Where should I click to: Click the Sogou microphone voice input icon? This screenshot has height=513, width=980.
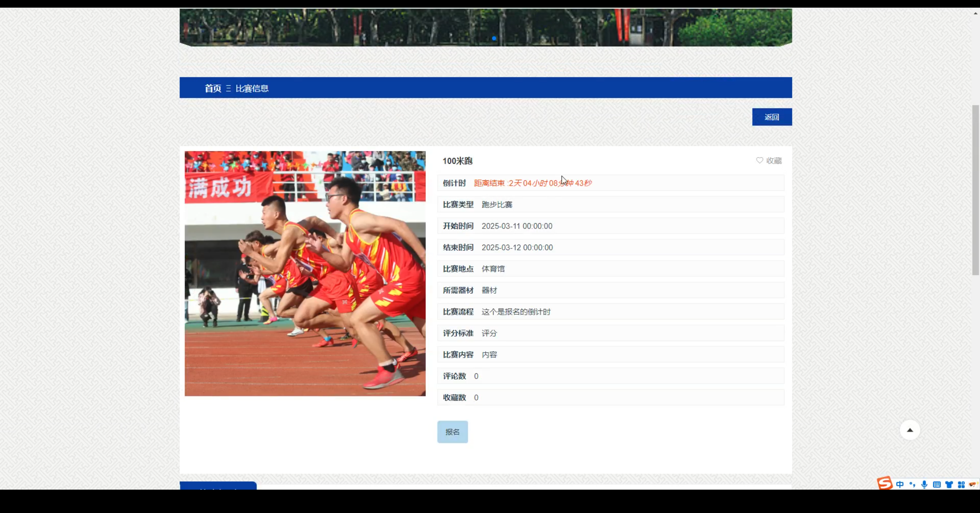tap(924, 485)
